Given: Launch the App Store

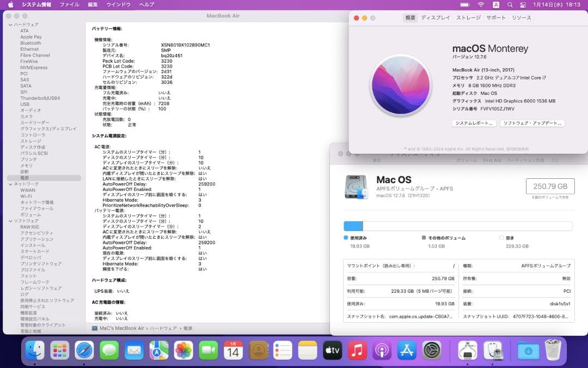Looking at the screenshot, I should coord(407,352).
